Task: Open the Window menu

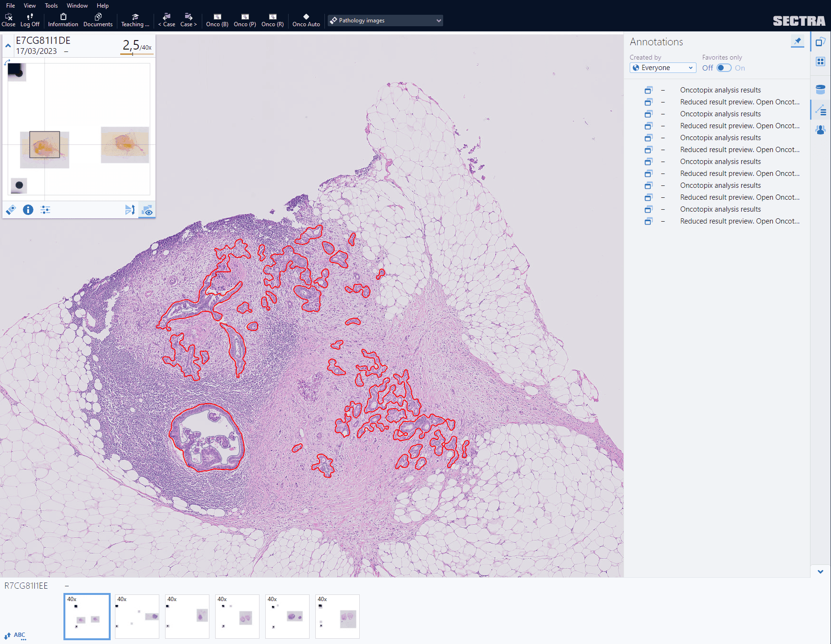Action: (77, 5)
